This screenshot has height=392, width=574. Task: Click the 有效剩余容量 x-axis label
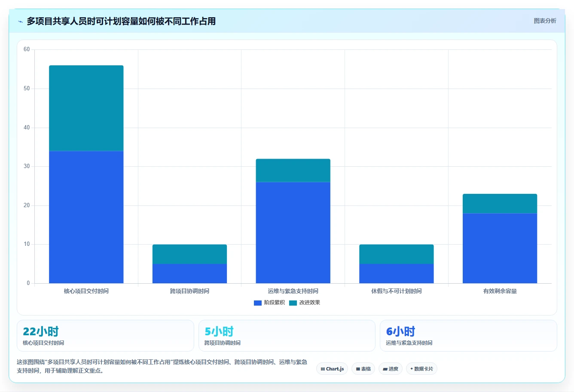click(500, 291)
